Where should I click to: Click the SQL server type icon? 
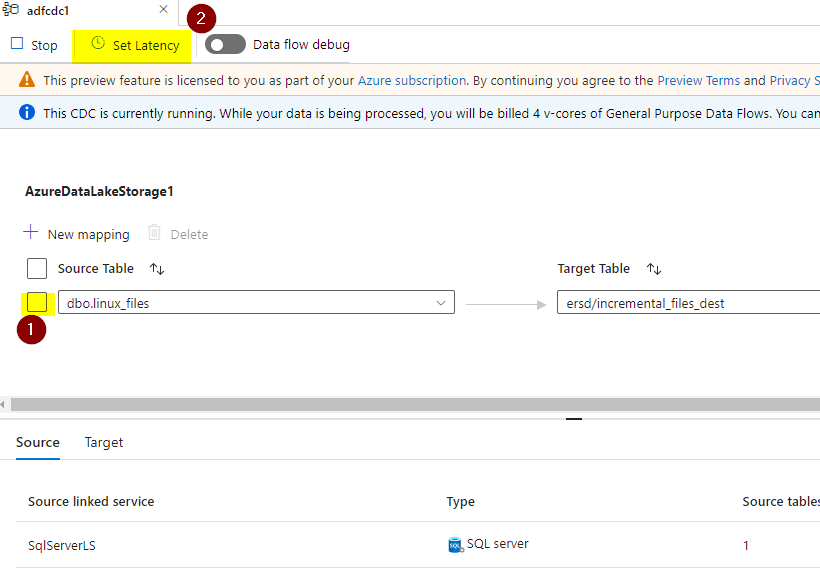[455, 545]
